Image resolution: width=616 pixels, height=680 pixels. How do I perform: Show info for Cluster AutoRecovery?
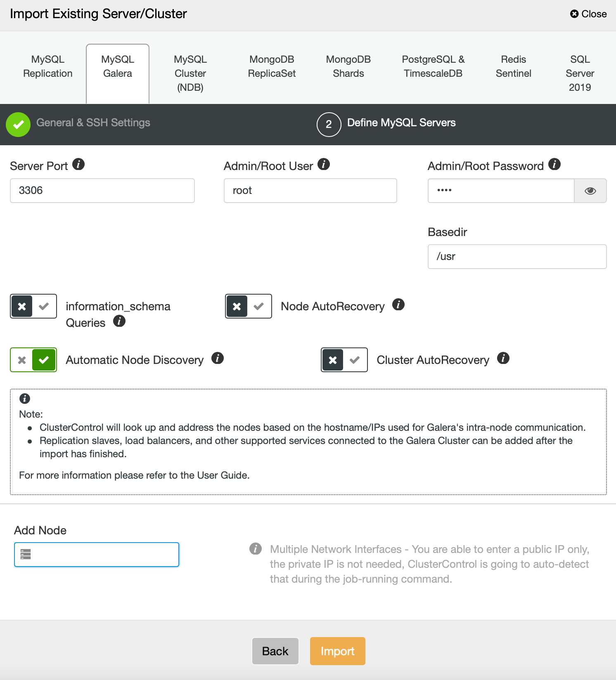click(x=503, y=358)
